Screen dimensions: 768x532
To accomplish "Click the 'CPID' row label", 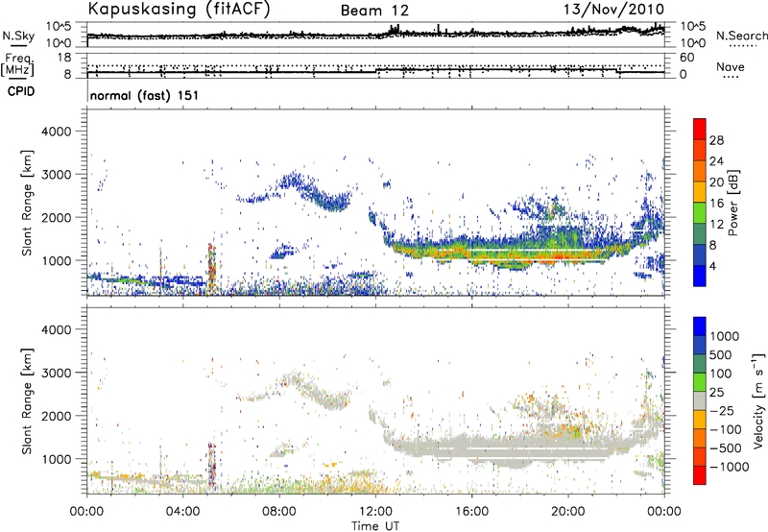I will pyautogui.click(x=21, y=91).
